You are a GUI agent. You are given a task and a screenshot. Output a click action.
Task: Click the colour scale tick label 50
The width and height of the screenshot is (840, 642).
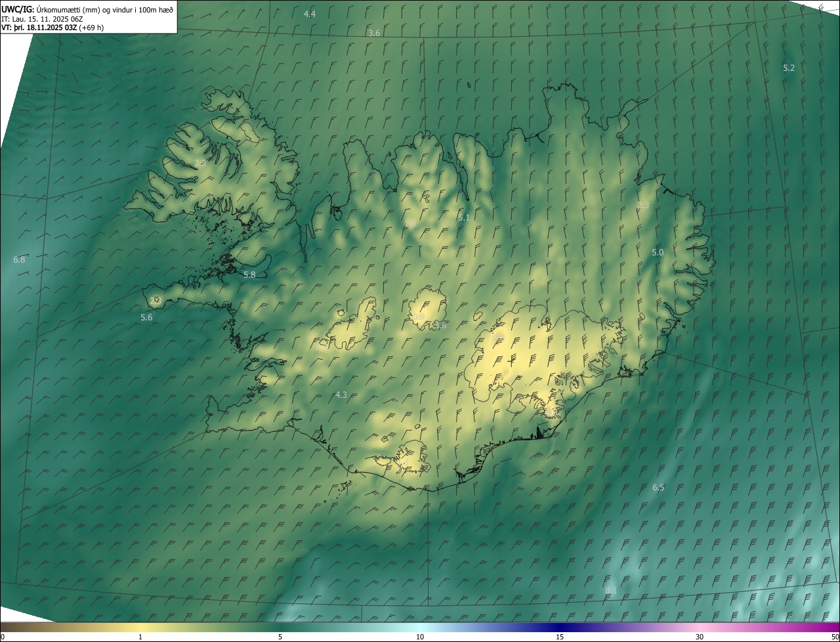coord(835,637)
